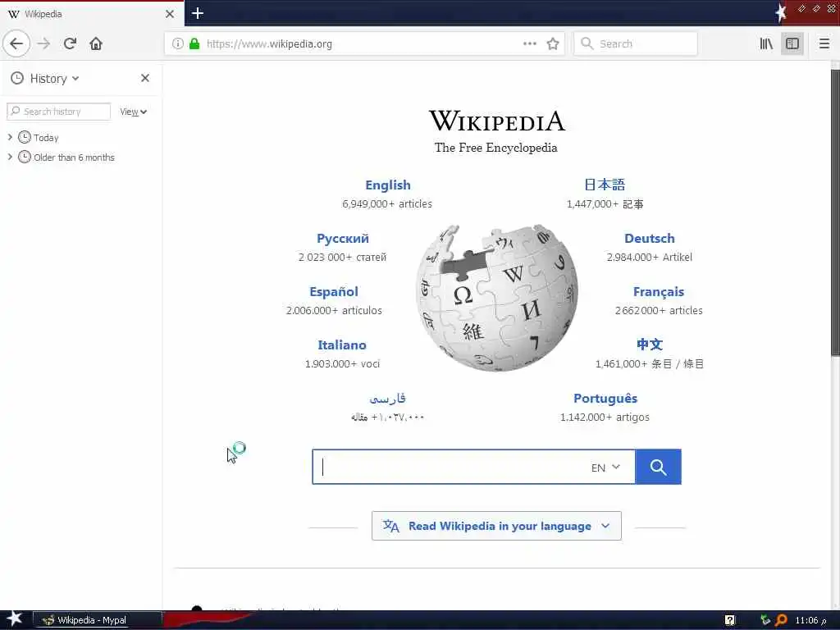Viewport: 840px width, 630px height.
Task: Open a new tab with the plus button
Action: (198, 13)
